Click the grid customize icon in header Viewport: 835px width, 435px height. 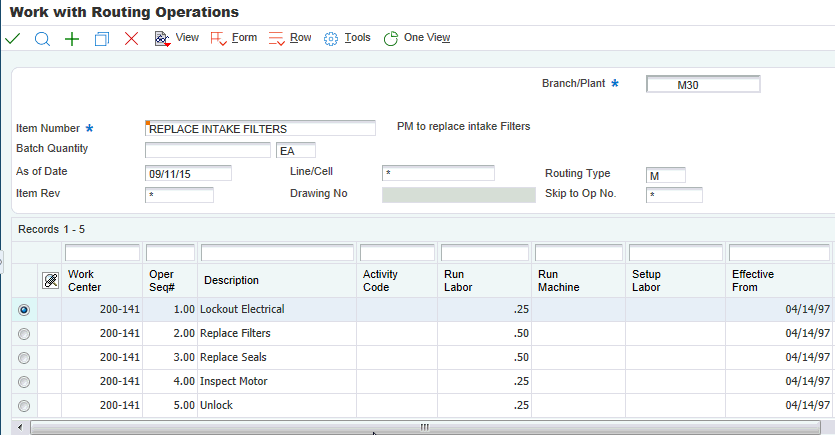click(50, 280)
